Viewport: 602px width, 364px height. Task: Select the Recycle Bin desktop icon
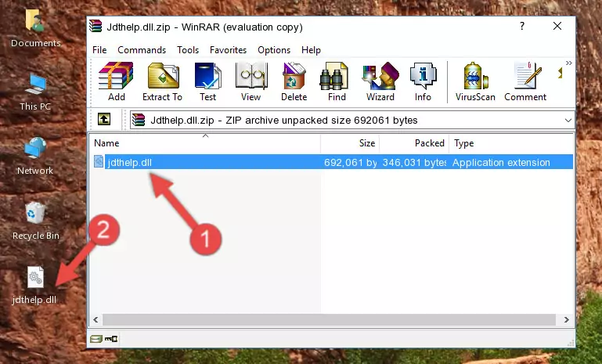36,222
